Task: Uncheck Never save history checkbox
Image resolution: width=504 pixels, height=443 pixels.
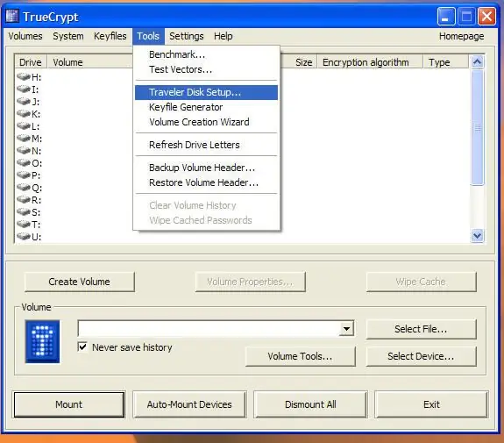Action: click(82, 347)
